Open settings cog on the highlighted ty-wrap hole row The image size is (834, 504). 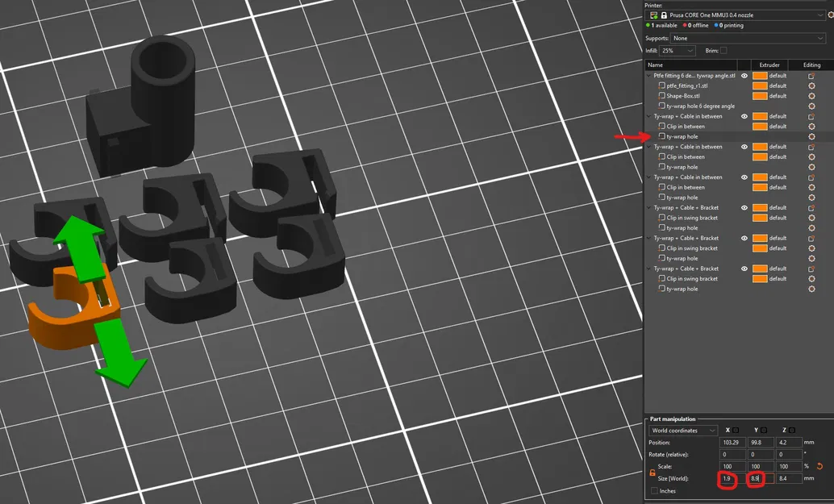coord(811,136)
